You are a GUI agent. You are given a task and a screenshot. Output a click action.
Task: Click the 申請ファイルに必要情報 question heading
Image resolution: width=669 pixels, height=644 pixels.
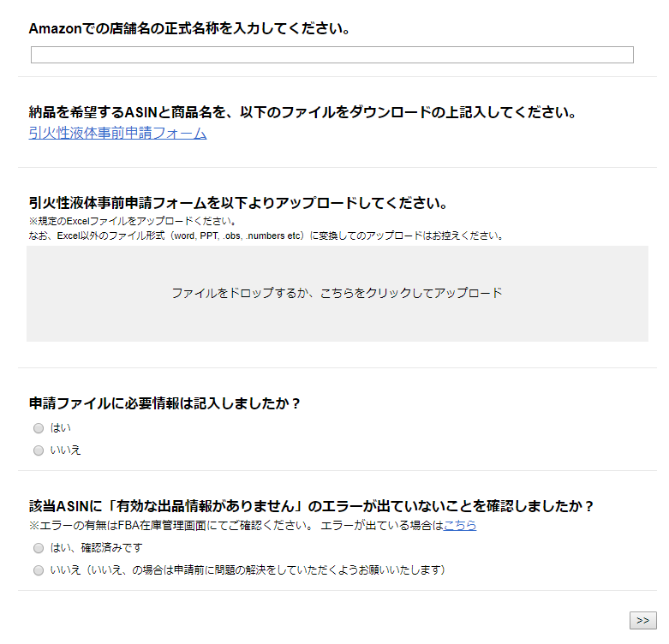[164, 403]
